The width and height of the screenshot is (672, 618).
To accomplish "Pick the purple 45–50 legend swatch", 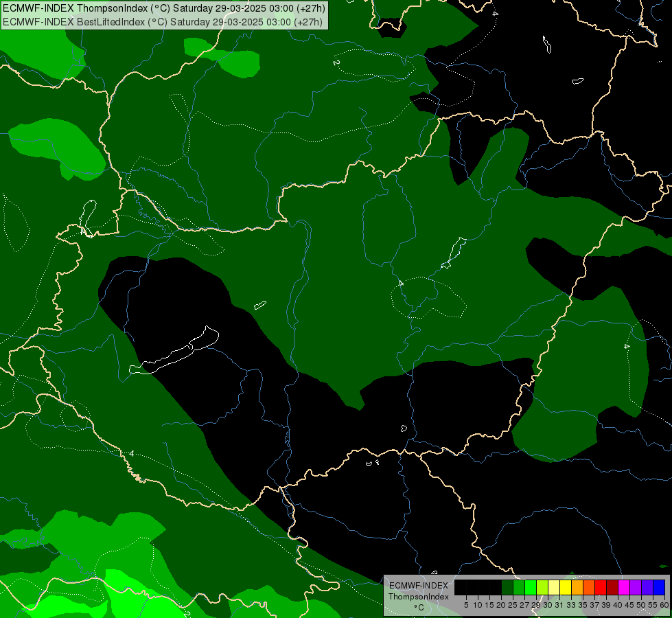I will point(636,587).
